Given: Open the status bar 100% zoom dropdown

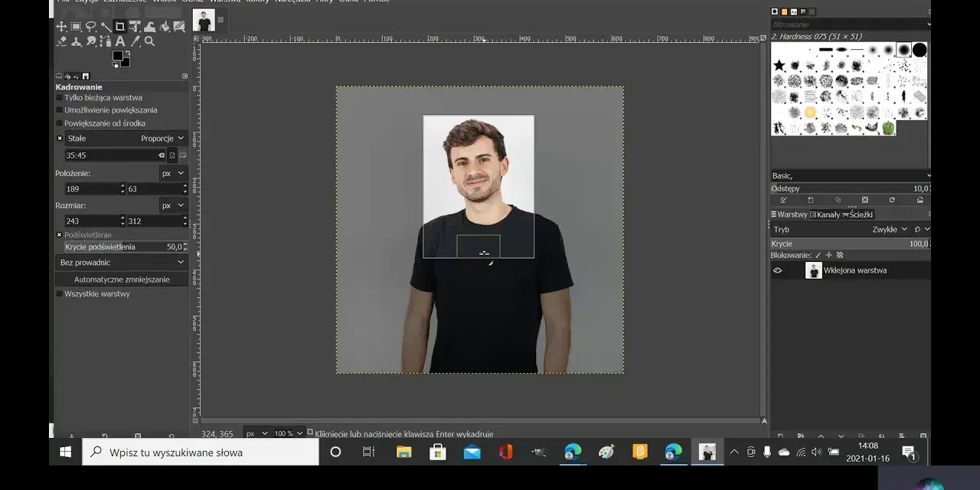Looking at the screenshot, I should coord(289,433).
